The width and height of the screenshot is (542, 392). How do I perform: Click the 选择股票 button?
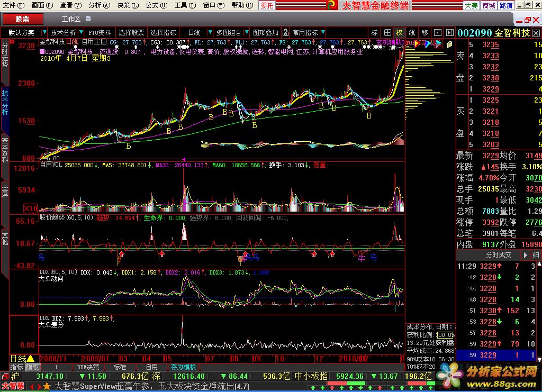click(x=131, y=32)
